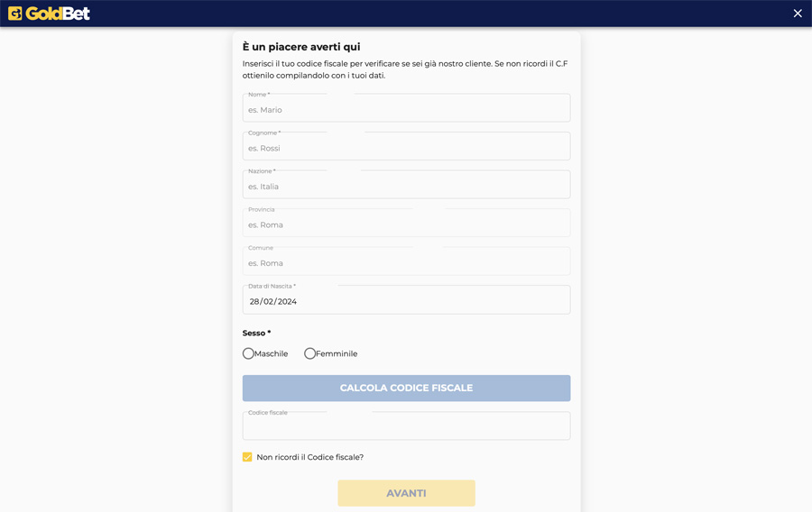This screenshot has height=512, width=812.
Task: Click the Non ricordi il Codice fiscale label
Action: 310,457
